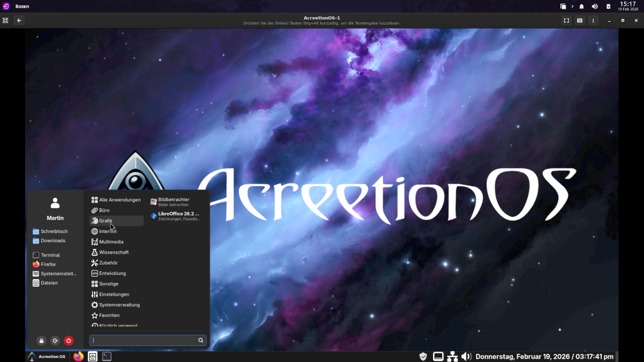Click the application search input field
Screen dimensions: 644x362
[143, 341]
